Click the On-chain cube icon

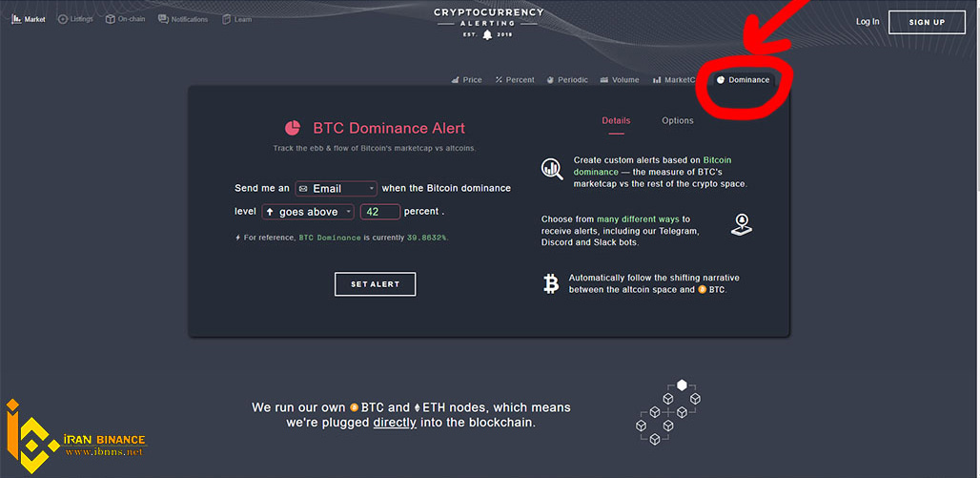110,19
